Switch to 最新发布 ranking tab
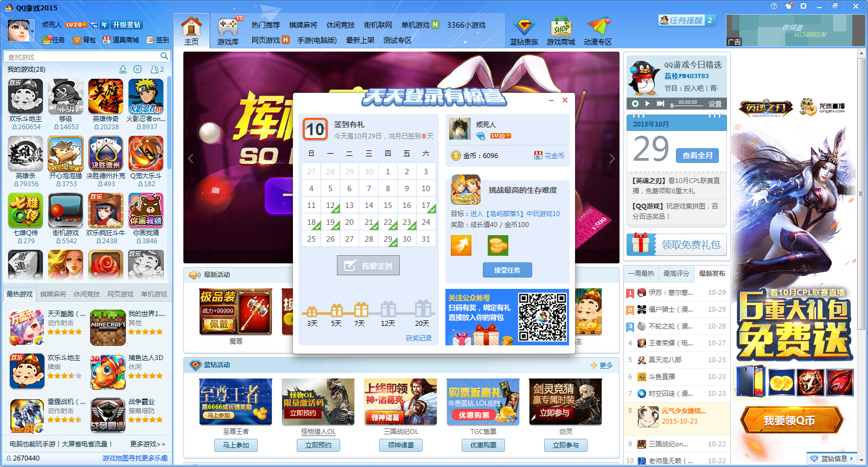Screen dimensions: 868x467 (712, 273)
